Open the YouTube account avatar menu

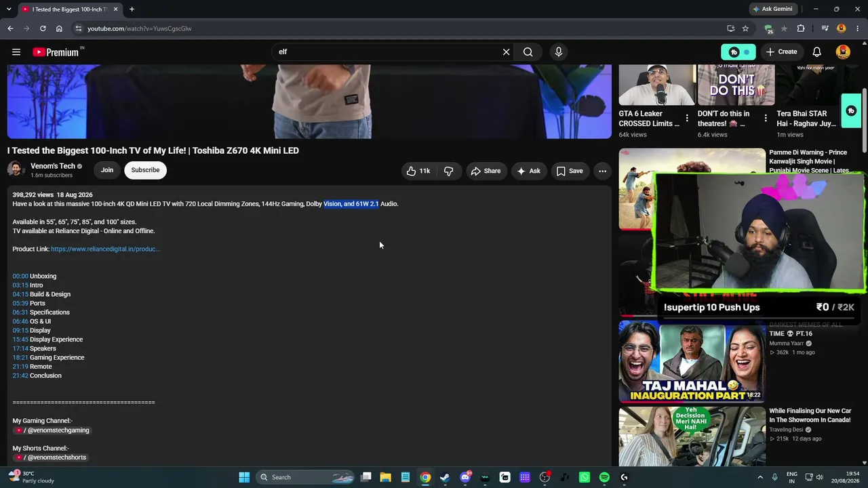(843, 52)
